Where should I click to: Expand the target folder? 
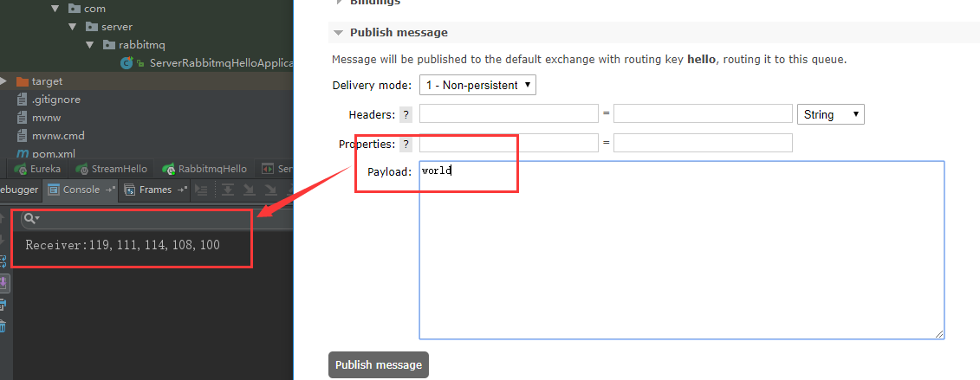[x=3, y=81]
